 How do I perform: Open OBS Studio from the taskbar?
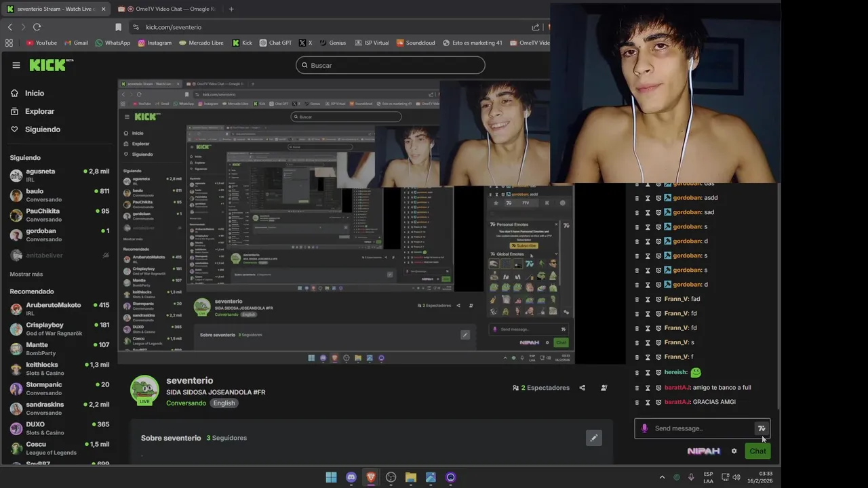pyautogui.click(x=391, y=477)
